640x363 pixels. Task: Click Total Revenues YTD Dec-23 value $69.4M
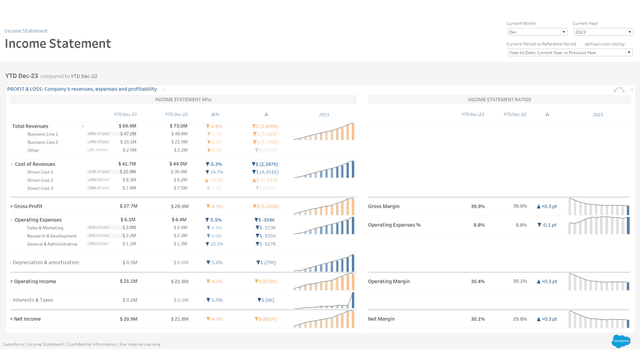click(128, 126)
